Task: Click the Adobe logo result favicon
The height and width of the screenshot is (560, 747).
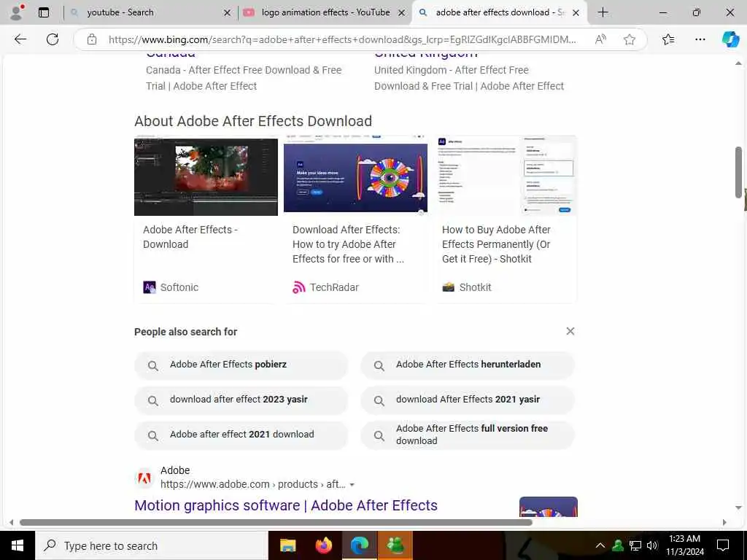Action: point(144,478)
